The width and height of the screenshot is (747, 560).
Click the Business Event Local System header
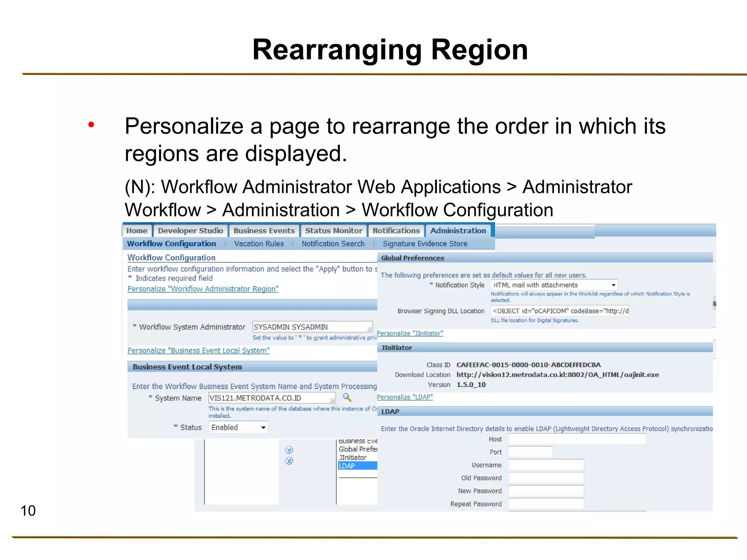point(252,367)
